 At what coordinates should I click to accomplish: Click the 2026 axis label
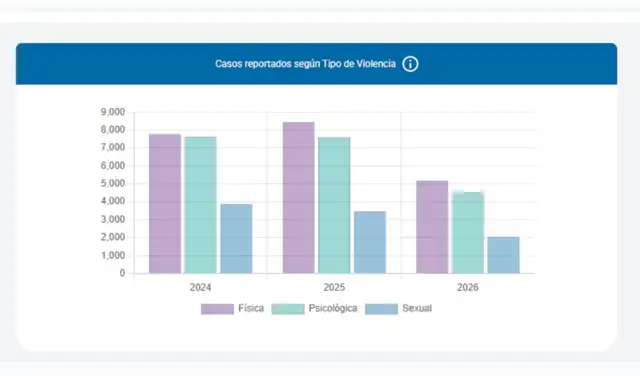tap(468, 287)
